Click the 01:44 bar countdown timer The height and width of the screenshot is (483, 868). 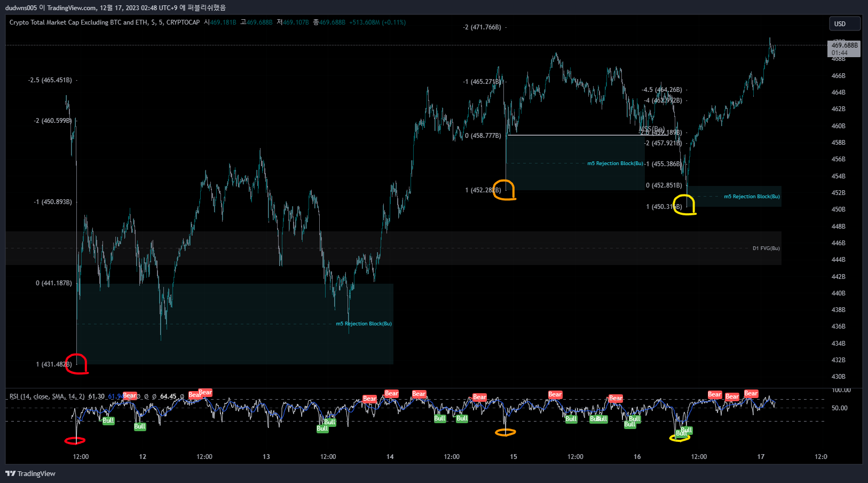(x=839, y=53)
